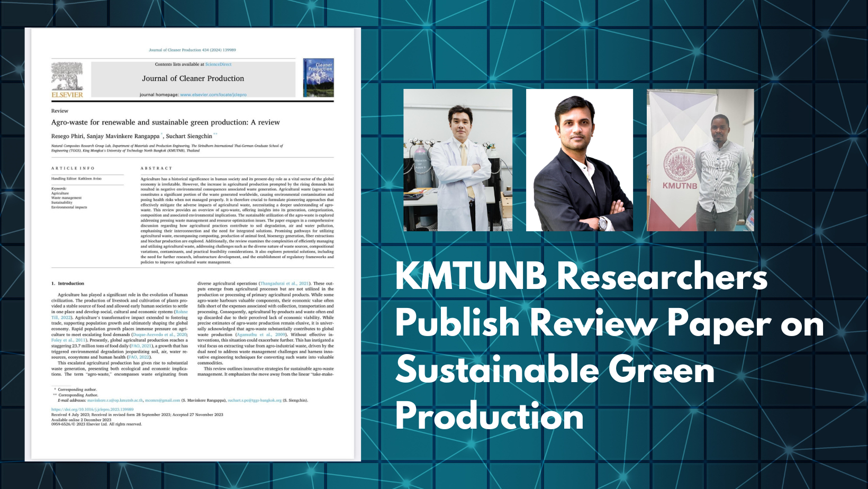
Task: Select the paper title 'Agro-waste for renewable and sustainable green production'
Action: [x=166, y=122]
